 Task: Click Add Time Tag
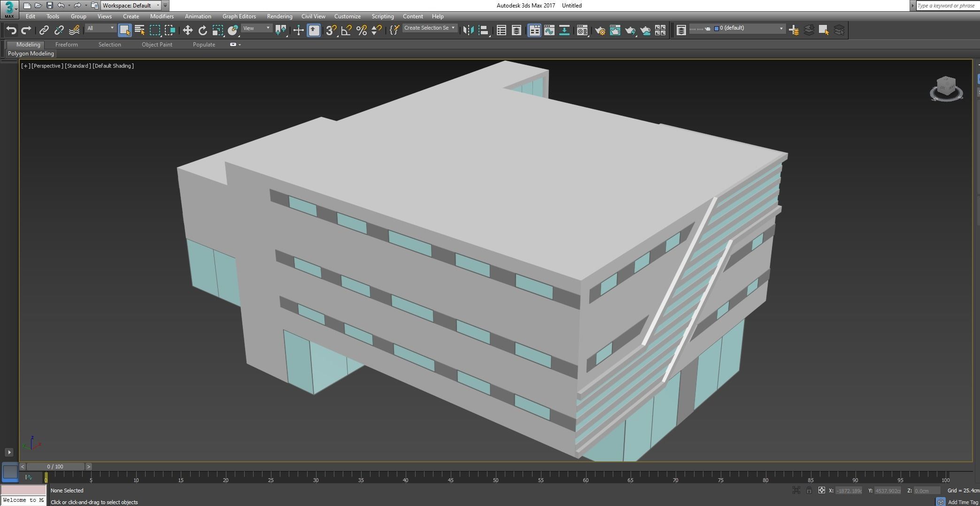coord(963,502)
